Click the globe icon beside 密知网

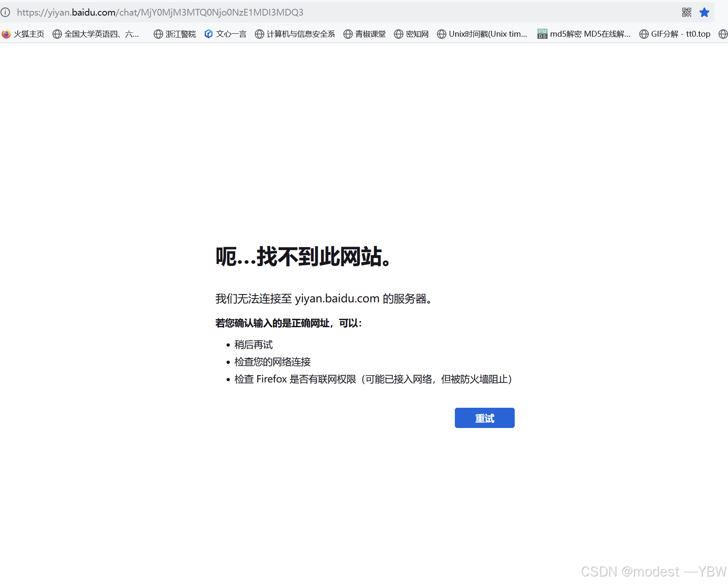click(x=398, y=34)
